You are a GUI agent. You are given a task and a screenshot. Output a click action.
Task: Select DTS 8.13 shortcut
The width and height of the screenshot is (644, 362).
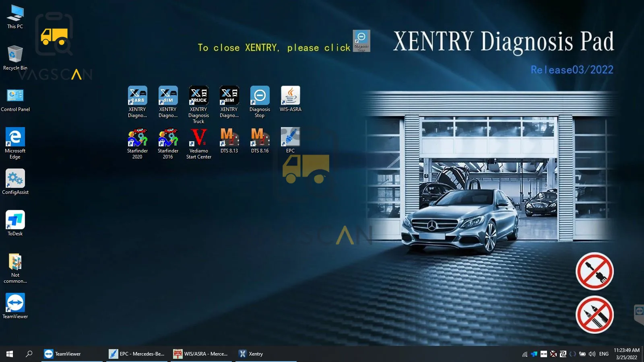pos(229,140)
